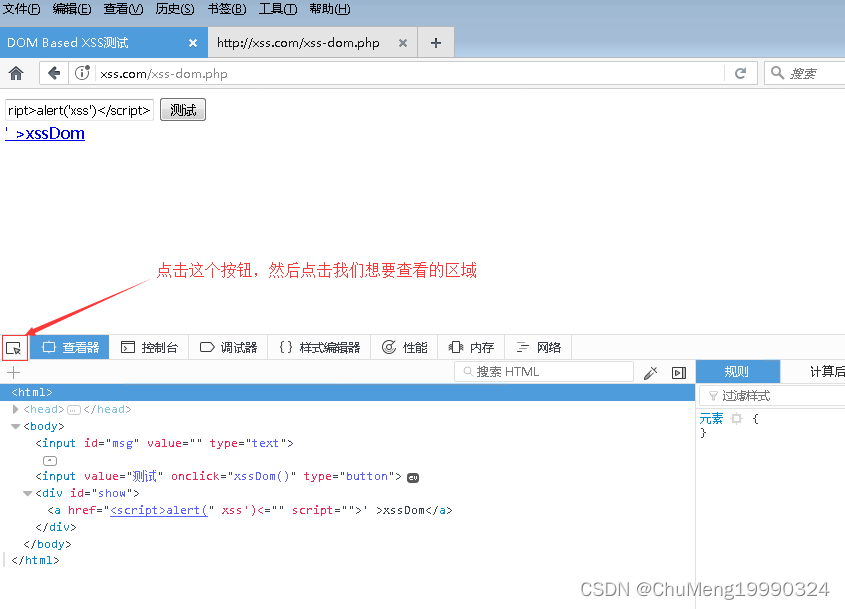Toggle the sidebar pane collapse icon

679,372
